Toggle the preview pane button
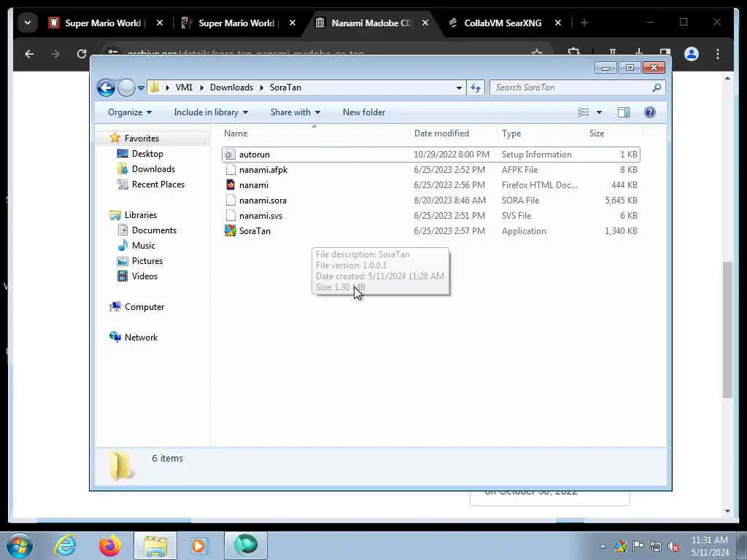Viewport: 747px width, 560px height. 624,112
